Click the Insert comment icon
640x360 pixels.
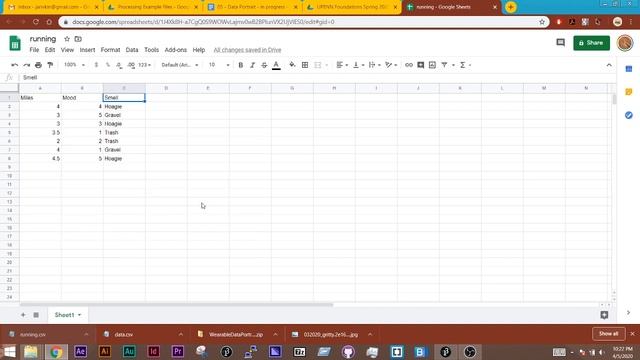point(420,65)
